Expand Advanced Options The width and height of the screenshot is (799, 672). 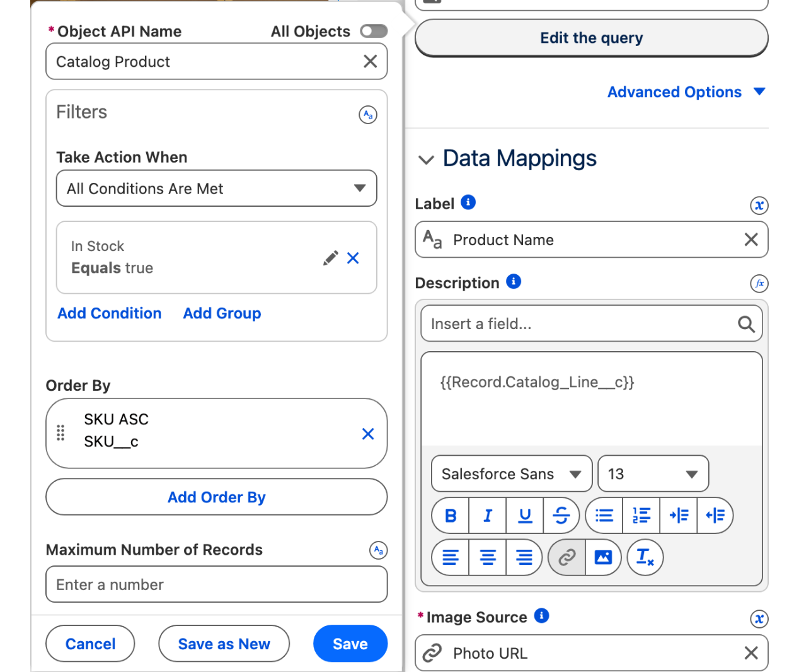click(686, 92)
